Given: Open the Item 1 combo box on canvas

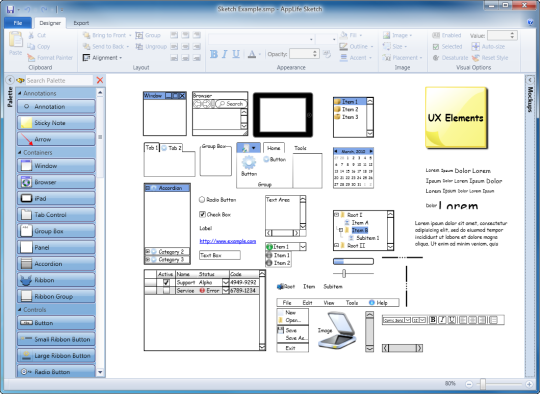Looking at the screenshot, I should click(x=302, y=247).
